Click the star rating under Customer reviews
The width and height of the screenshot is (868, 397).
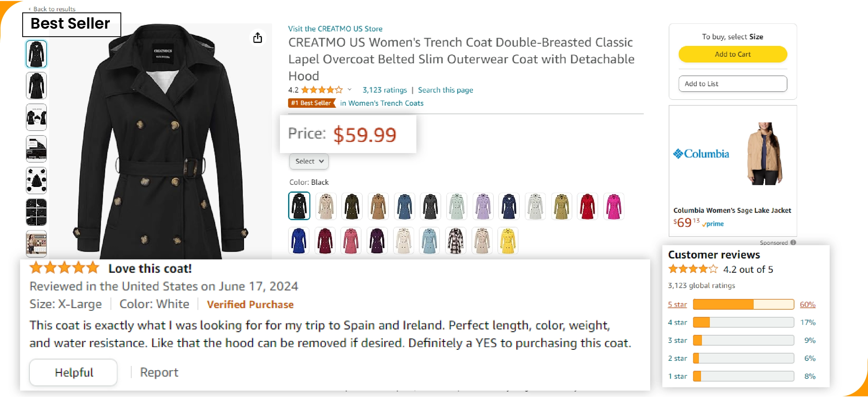click(692, 269)
